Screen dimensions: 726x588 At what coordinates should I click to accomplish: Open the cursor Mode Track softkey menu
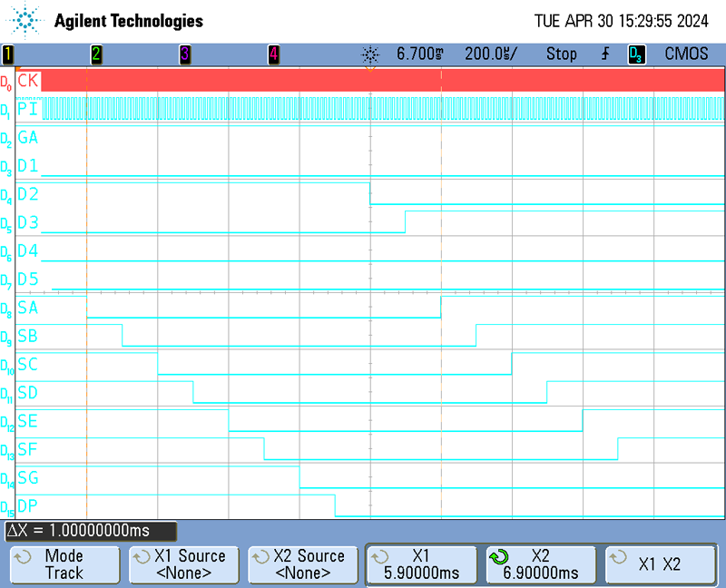[x=64, y=564]
